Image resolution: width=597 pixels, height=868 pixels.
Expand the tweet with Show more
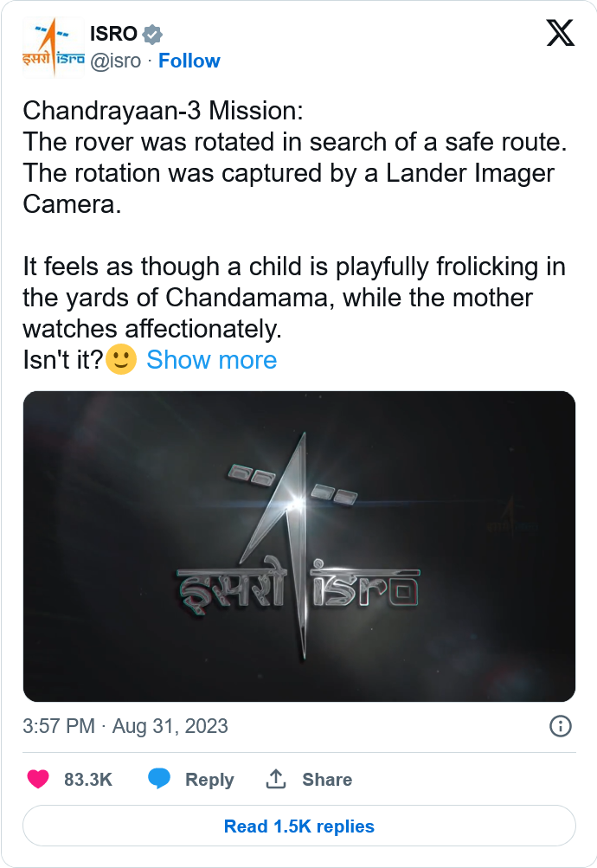[212, 360]
